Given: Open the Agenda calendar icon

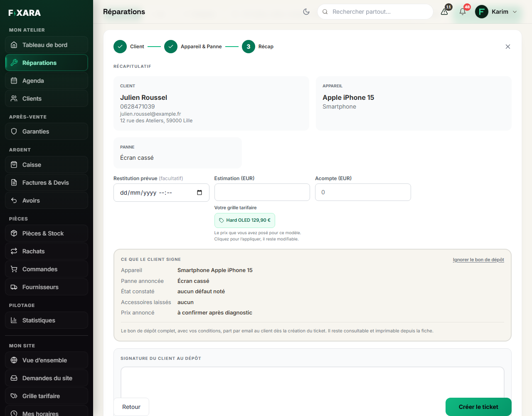Looking at the screenshot, I should point(14,81).
